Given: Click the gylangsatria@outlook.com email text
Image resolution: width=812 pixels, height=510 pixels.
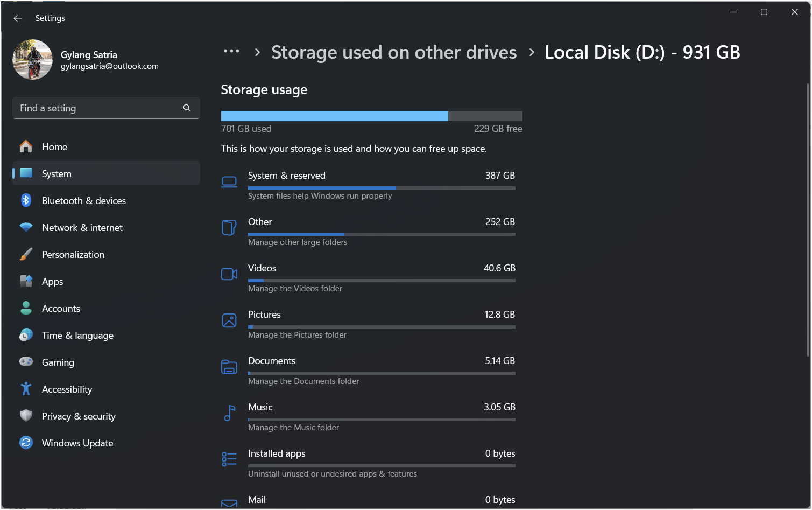Looking at the screenshot, I should coord(110,66).
